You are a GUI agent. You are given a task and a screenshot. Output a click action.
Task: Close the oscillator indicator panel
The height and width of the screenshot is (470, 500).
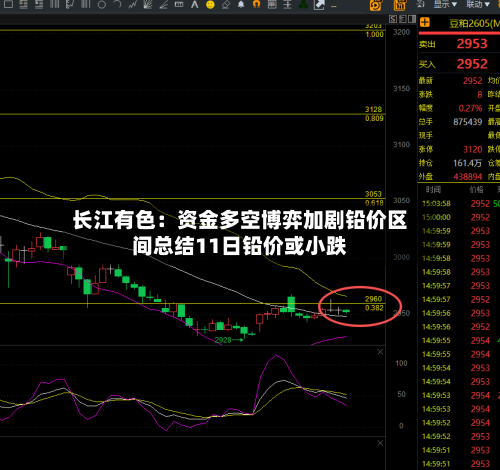point(380,352)
